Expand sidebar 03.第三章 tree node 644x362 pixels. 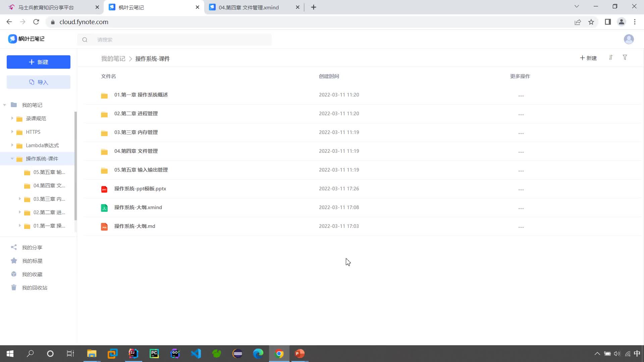coord(19,199)
